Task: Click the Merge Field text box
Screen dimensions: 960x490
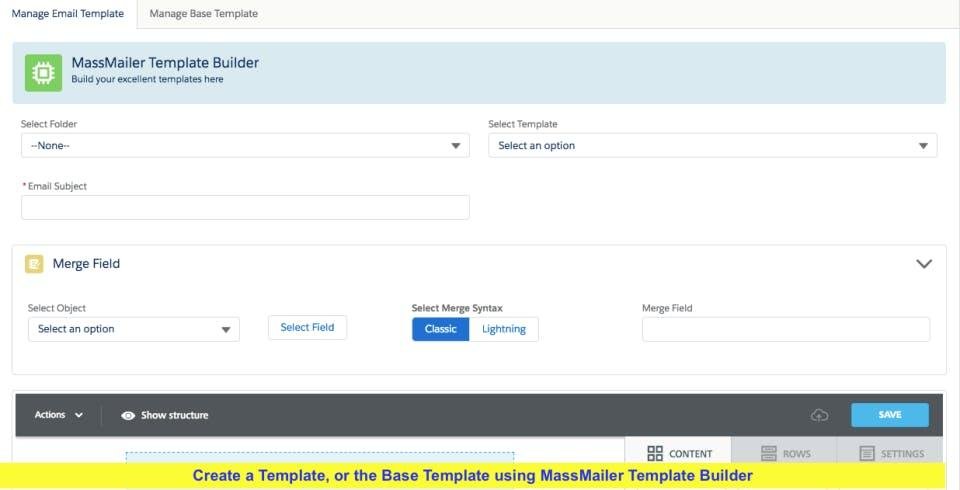Action: (785, 329)
